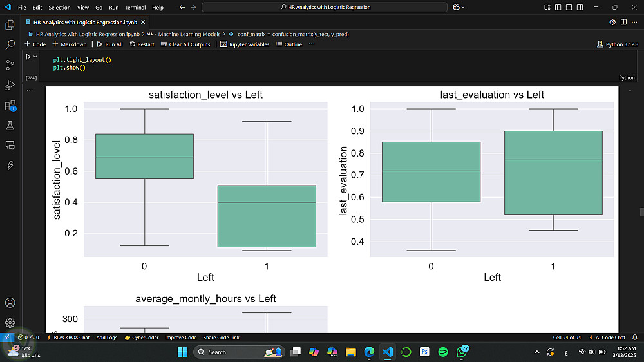Open the remote window status button

tap(7, 338)
